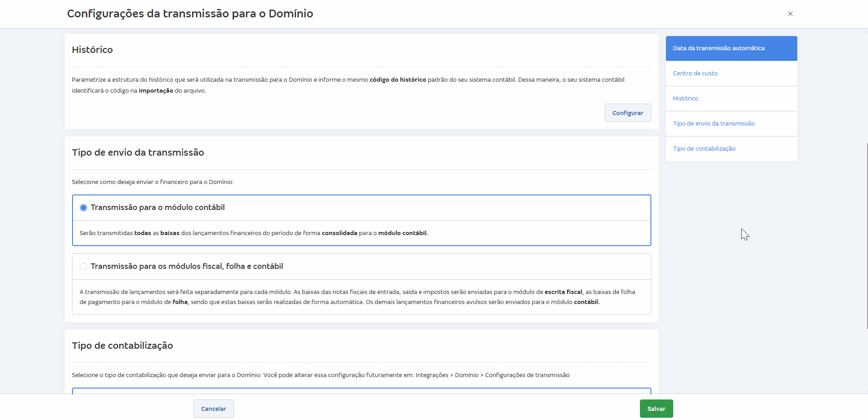868x420 pixels.
Task: Go to Tipo de envio da transmissão in sidebar
Action: (x=713, y=123)
